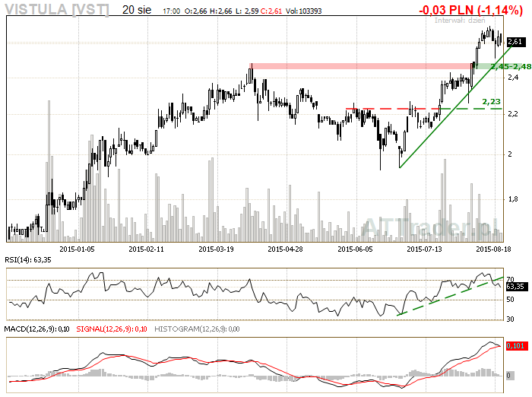The width and height of the screenshot is (532, 397).
Task: Click the MACD value tag 0,101
Action: point(517,346)
